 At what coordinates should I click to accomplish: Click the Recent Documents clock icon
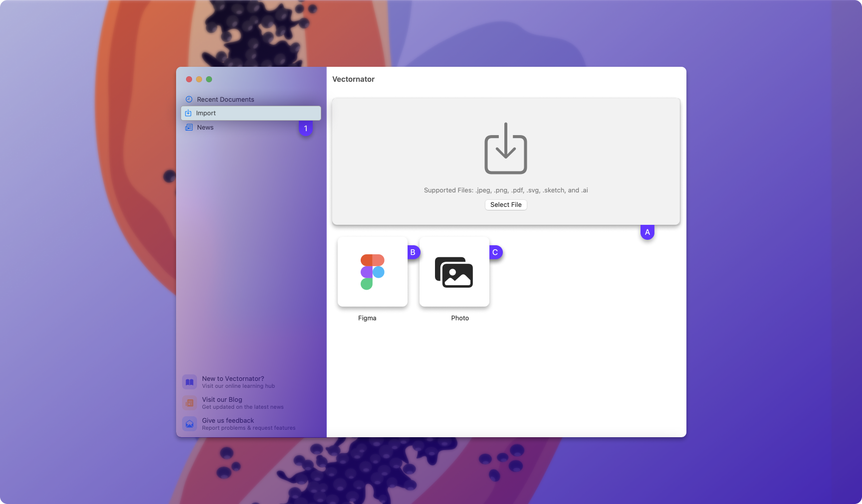[x=189, y=99]
